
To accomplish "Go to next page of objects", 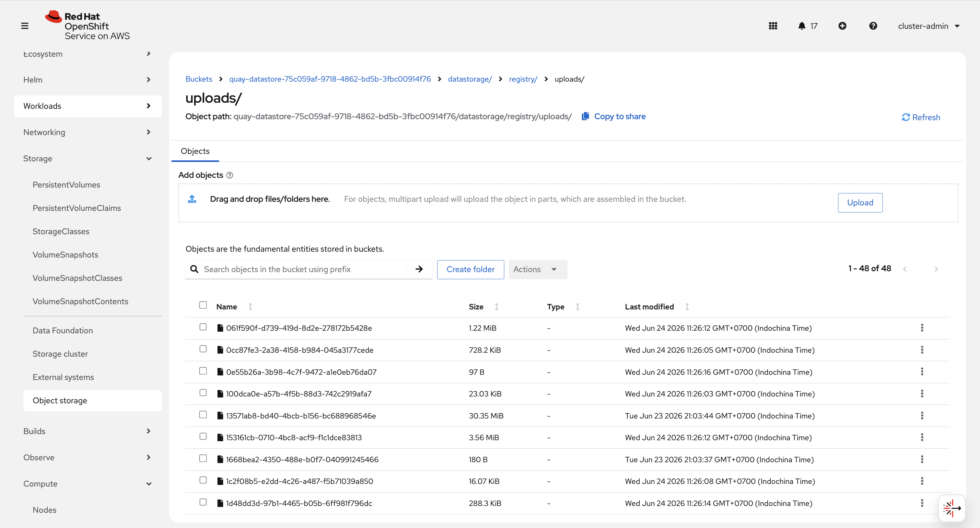I will coord(936,269).
